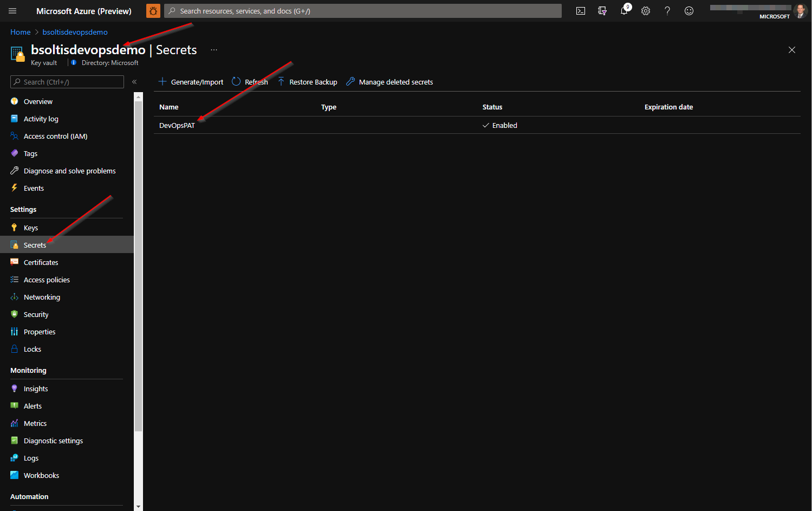Click the global search resources field
The image size is (812, 511).
(x=363, y=11)
